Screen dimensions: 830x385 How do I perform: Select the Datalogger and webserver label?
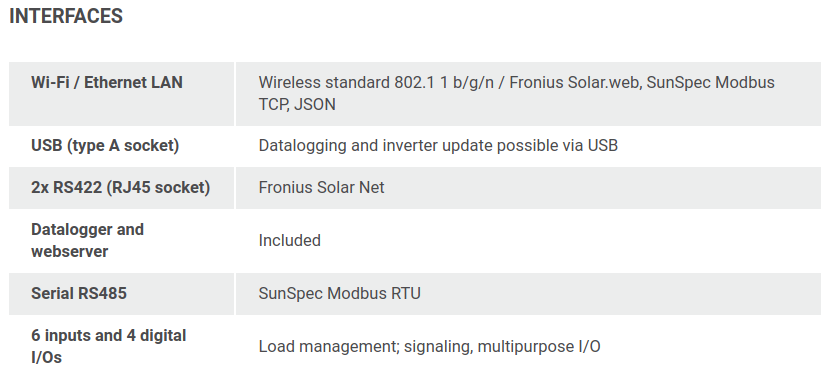point(87,240)
